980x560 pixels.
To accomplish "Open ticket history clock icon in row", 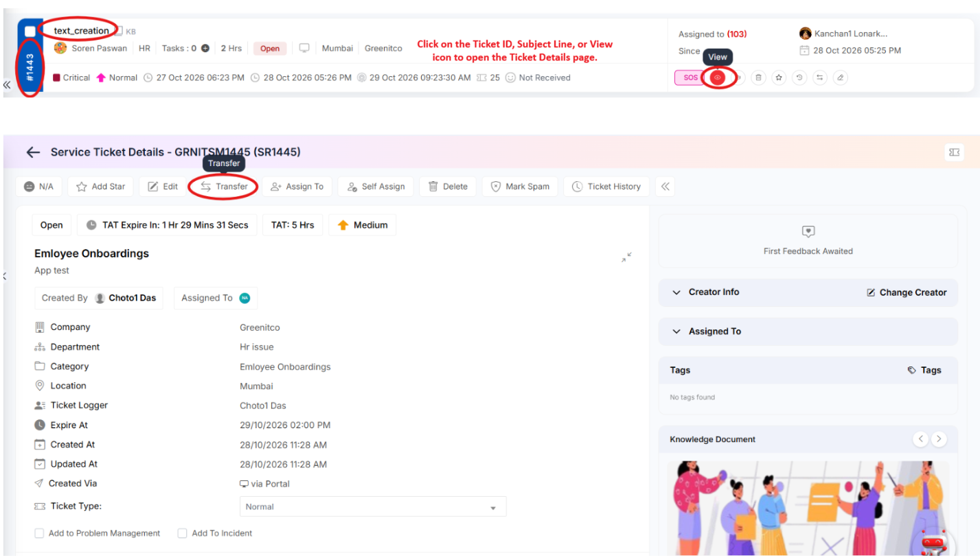I will click(799, 78).
